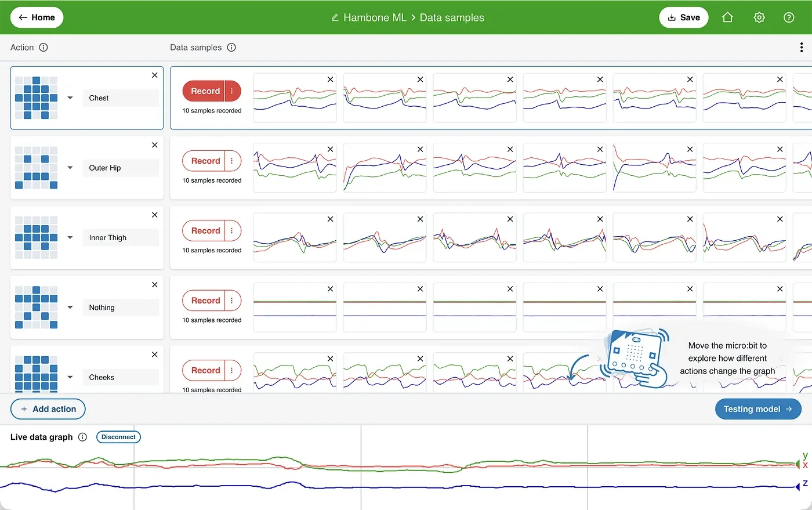Delete the Chest action
The height and width of the screenshot is (510, 812).
(x=155, y=75)
